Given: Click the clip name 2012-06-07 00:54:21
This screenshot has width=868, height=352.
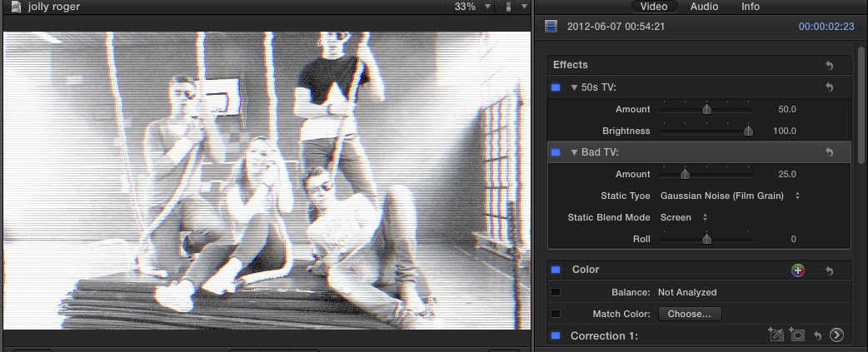Looking at the screenshot, I should pos(616,26).
